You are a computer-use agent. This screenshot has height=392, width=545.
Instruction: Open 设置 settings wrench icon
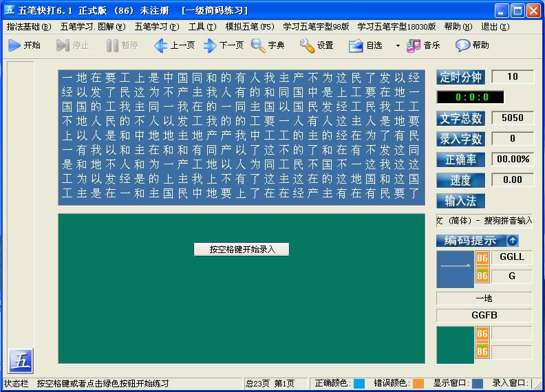click(308, 45)
